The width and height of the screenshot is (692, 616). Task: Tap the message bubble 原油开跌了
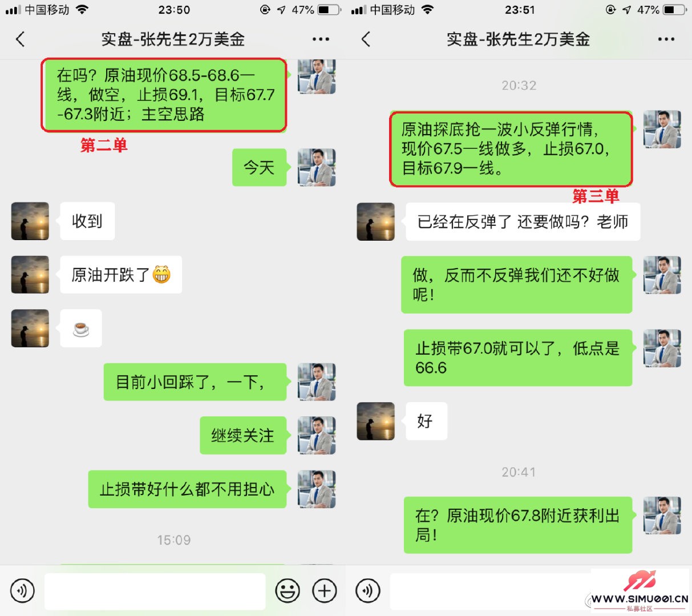click(121, 275)
